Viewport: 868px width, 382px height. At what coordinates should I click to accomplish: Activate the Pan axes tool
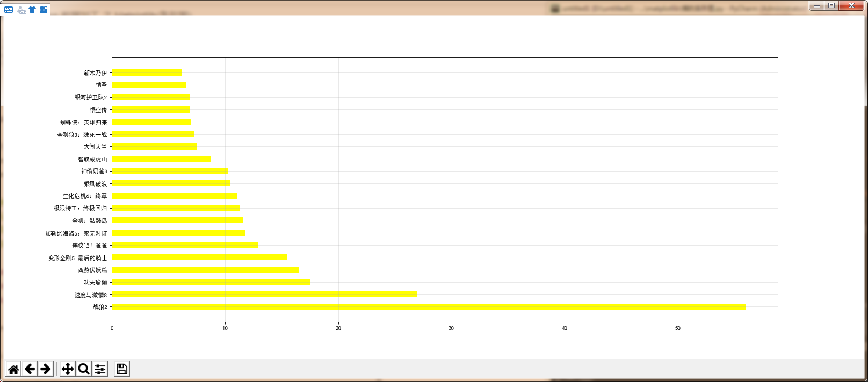[68, 369]
